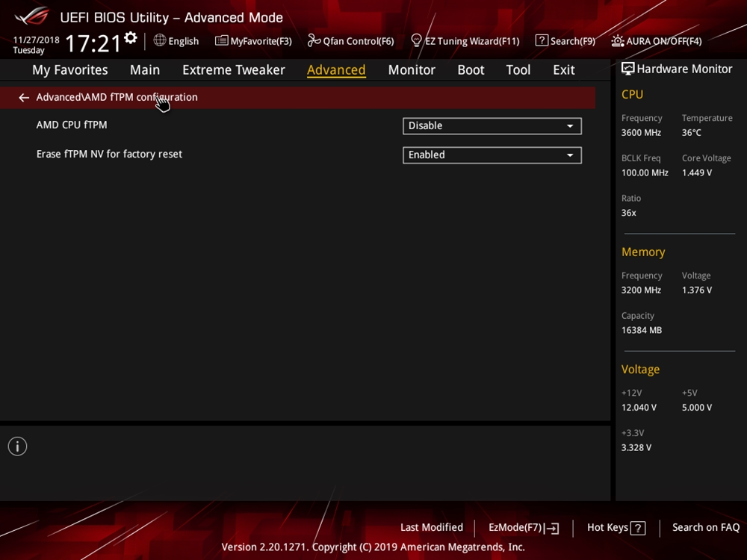This screenshot has height=560, width=747.
Task: Select AMD CPU fTPM setting label
Action: click(72, 125)
